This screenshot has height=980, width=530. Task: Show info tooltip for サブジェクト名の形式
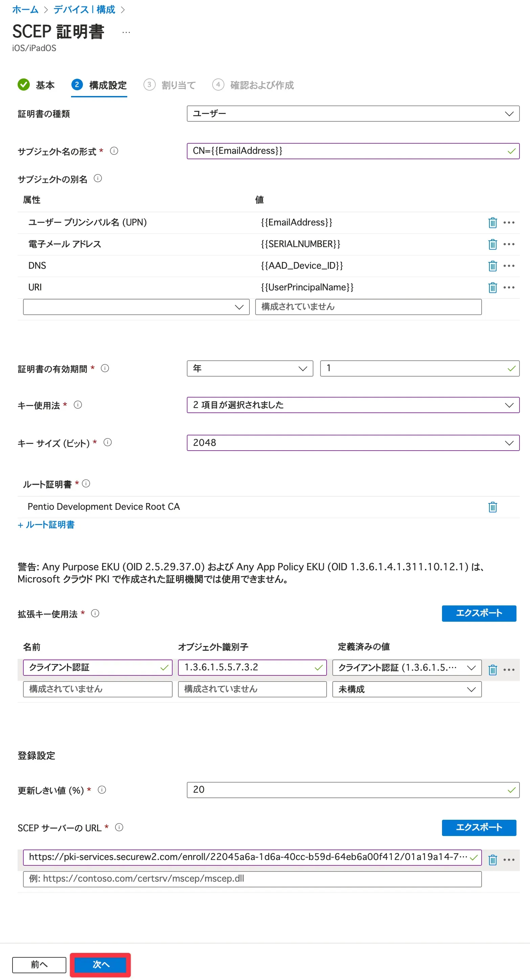coord(114,151)
